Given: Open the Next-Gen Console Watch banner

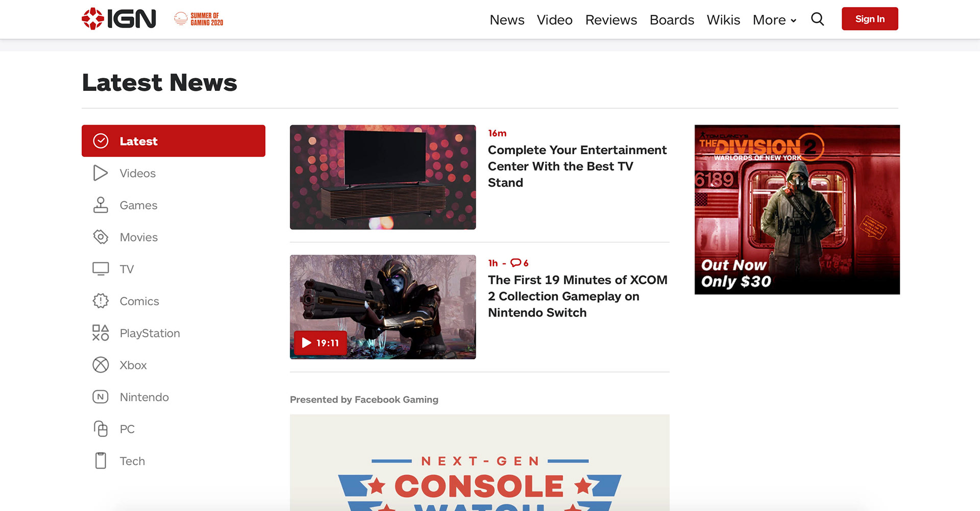Looking at the screenshot, I should (x=480, y=463).
